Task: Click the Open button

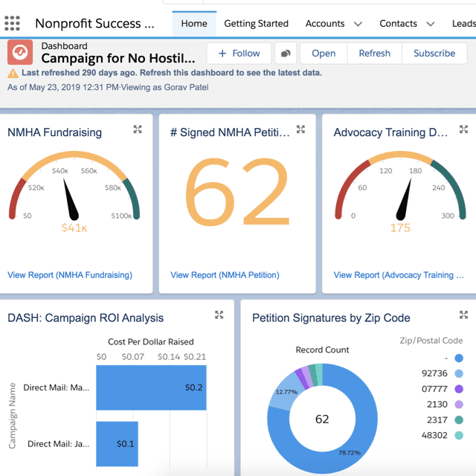Action: 324,54
